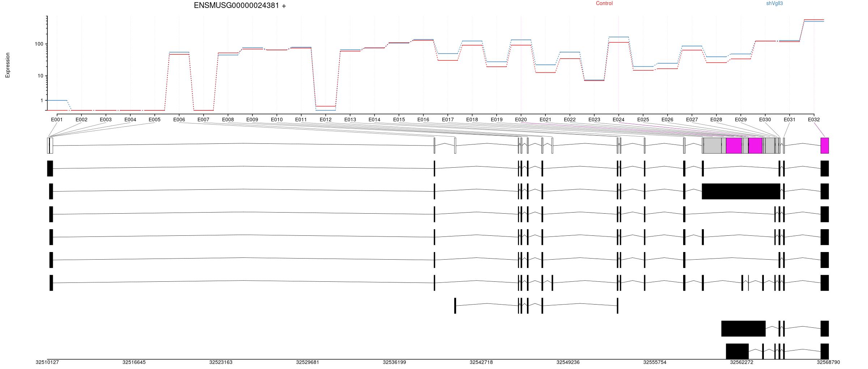Click the Expression y-axis label
This screenshot has height=369, width=868.
coord(8,65)
